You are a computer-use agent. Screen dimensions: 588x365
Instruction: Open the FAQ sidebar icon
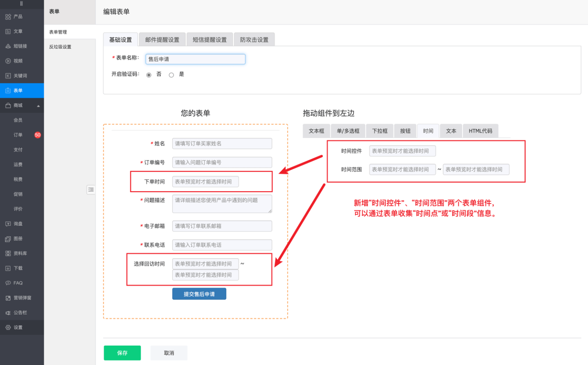[8, 283]
